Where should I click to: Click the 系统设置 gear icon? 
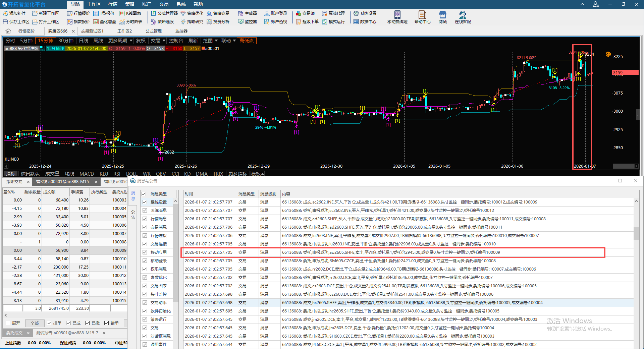tap(356, 13)
